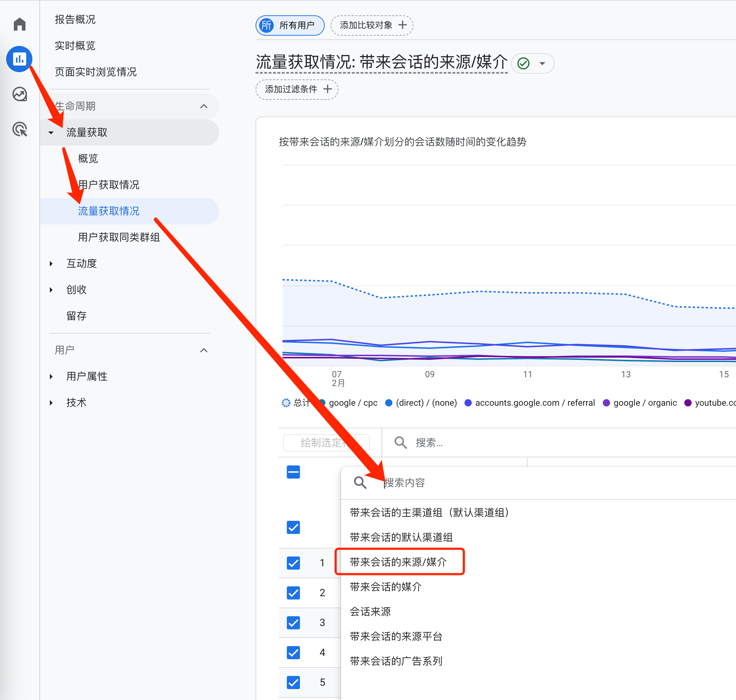736x700 pixels.
Task: Open the Home icon in left rail
Action: click(19, 24)
